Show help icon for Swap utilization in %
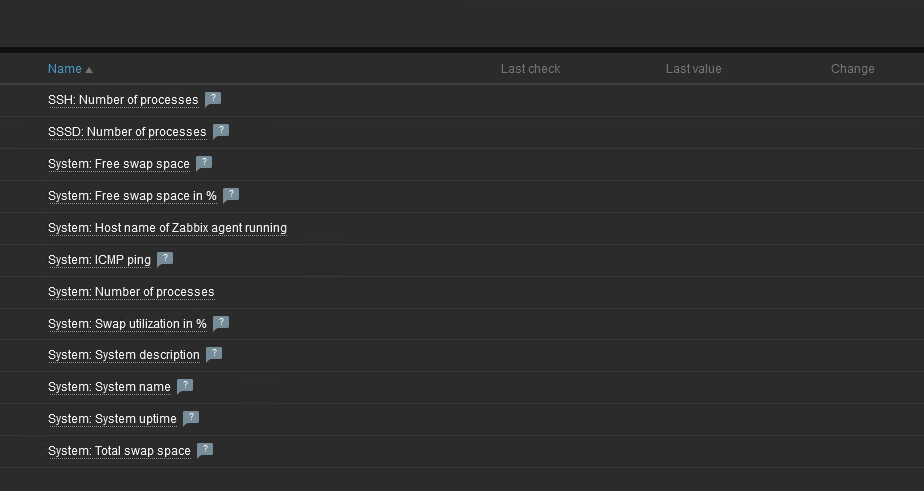924x491 pixels. click(221, 323)
